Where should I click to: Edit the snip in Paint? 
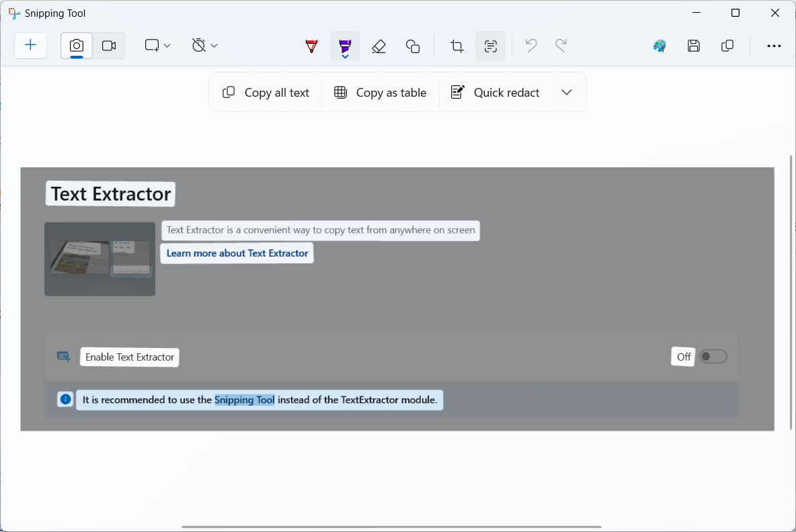(660, 46)
